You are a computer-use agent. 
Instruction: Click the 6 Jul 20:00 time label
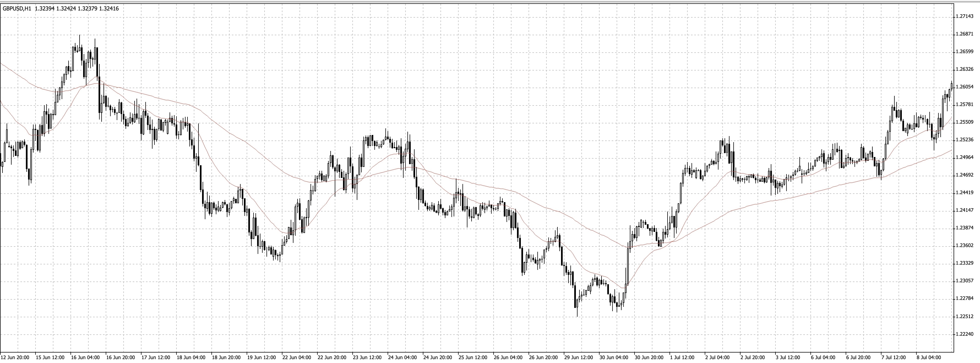858,358
